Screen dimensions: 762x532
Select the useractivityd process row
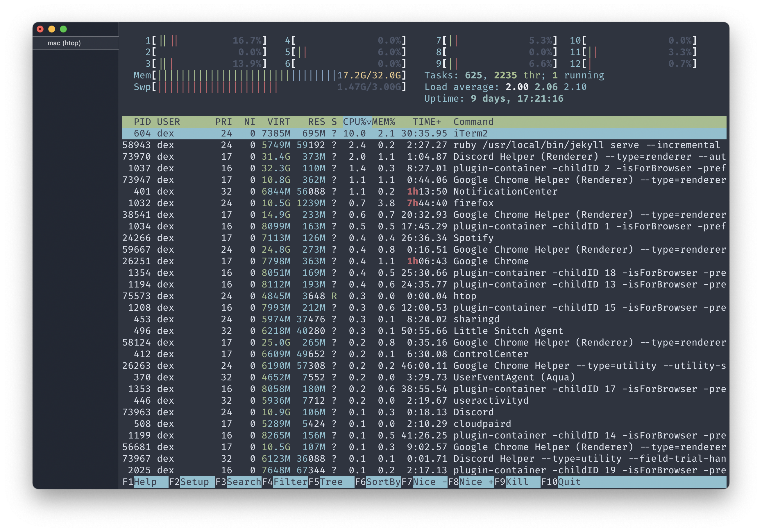coord(424,400)
